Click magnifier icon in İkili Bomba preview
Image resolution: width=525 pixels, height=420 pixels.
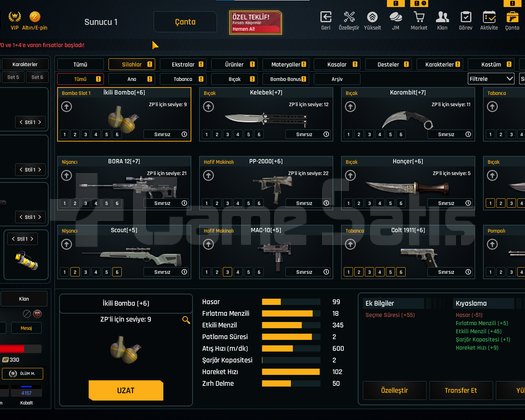coord(186,320)
